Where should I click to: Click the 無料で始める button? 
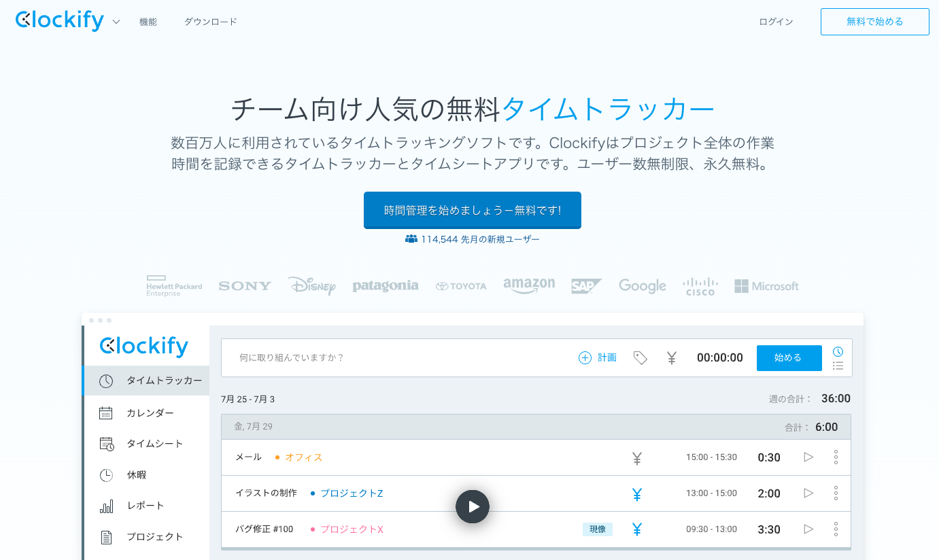click(874, 22)
